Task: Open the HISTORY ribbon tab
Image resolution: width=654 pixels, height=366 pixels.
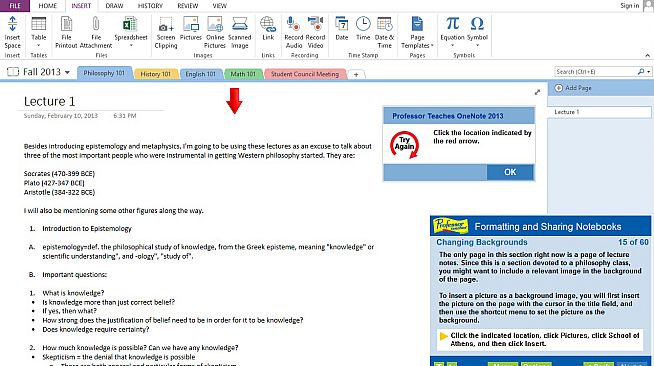Action: click(150, 6)
